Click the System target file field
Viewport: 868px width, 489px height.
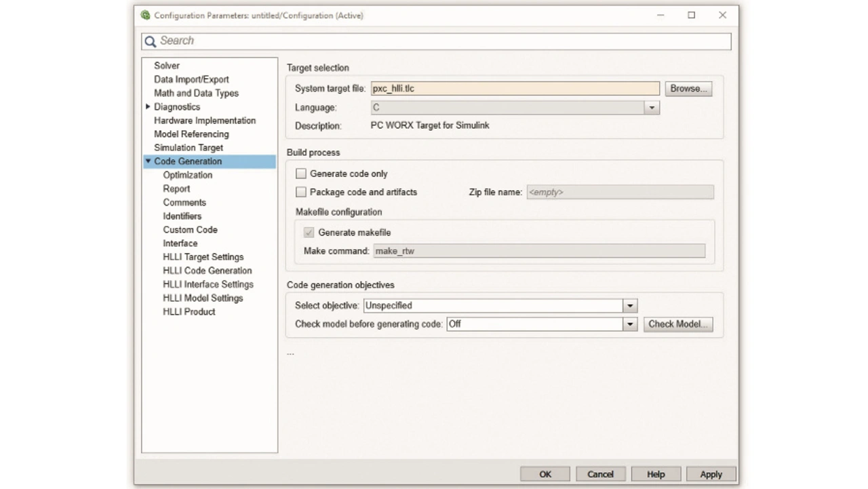point(515,89)
